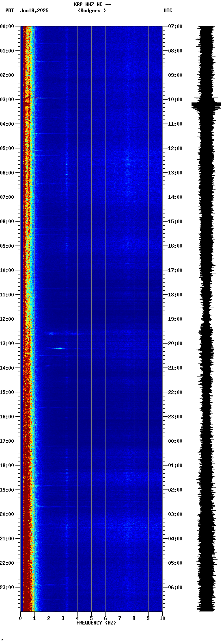Click the '21:00' PDT time label

coord(7,539)
